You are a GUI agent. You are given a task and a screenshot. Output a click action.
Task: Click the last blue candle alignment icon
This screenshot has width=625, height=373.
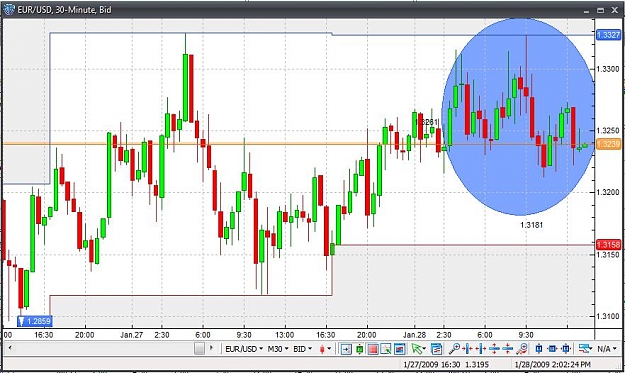(x=566, y=349)
